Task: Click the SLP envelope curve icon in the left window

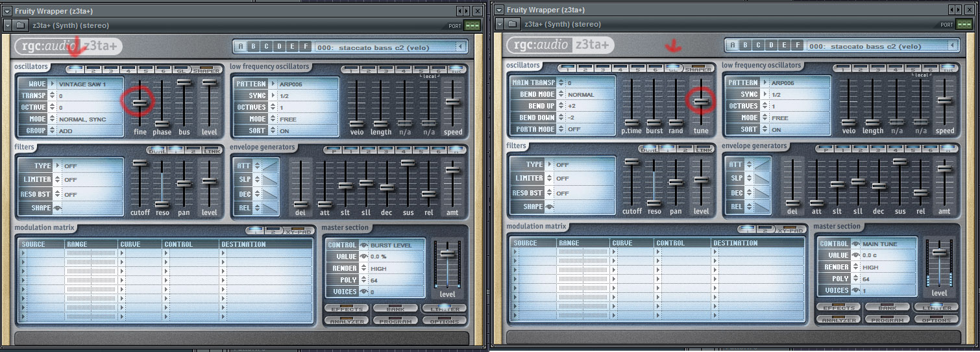Action: pos(269,179)
